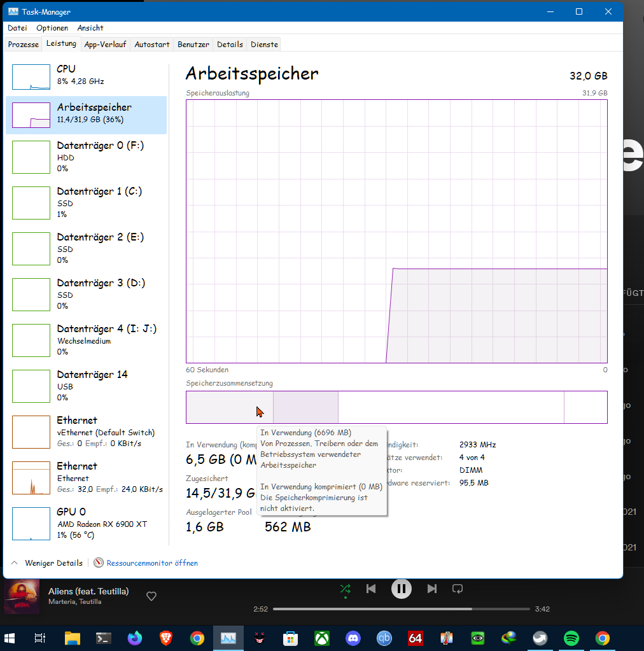644x651 pixels.
Task: Select Datenträger 4 (I: J:) Wechselmedium
Action: (87, 340)
